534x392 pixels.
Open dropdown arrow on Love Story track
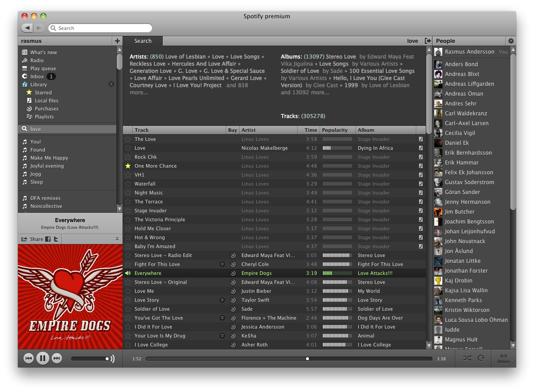tap(222, 300)
